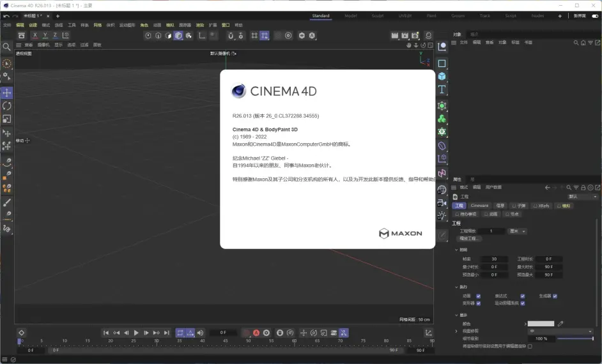Screen dimensions: 602x364
Task: Tick the editor render level-of-detail checkbox
Action: (530, 346)
